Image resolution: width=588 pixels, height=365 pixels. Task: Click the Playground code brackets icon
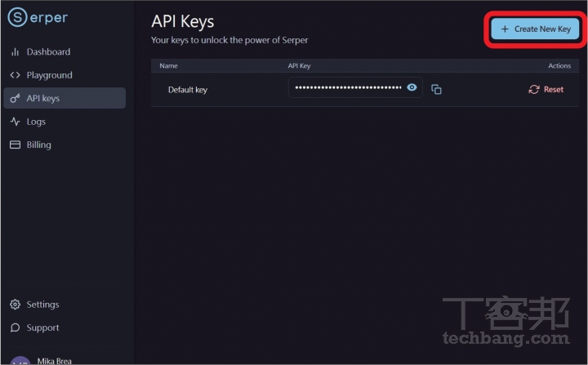coord(15,75)
